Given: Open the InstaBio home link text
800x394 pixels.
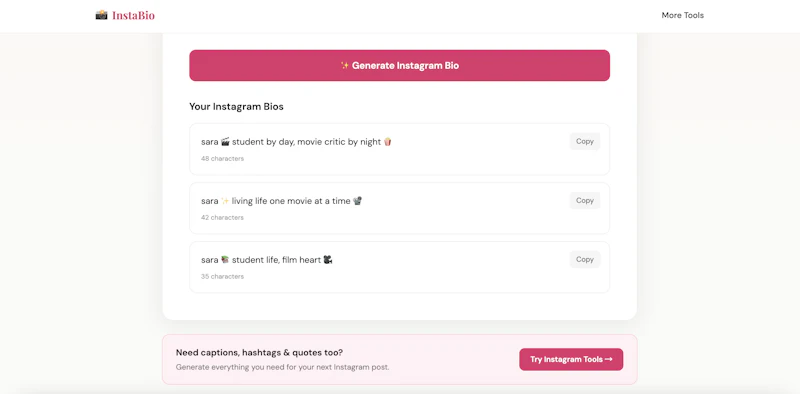Looking at the screenshot, I should 133,15.
